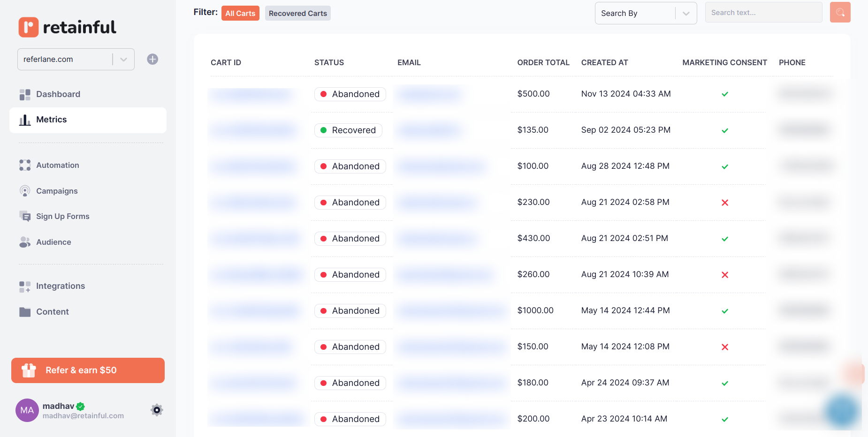This screenshot has width=868, height=437.
Task: Click the MA profile avatar
Action: click(x=27, y=410)
